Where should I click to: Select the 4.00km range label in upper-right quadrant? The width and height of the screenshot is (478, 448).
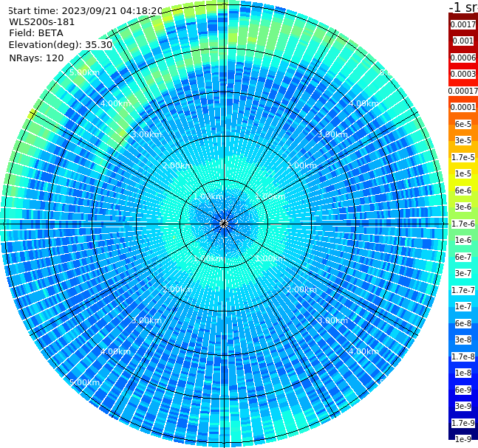[363, 103]
